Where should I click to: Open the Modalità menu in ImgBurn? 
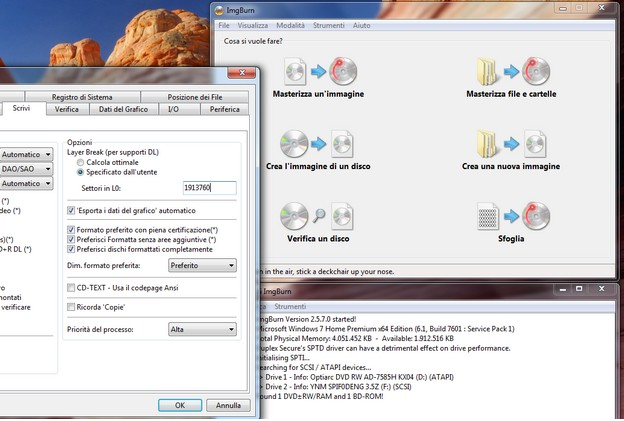click(x=291, y=25)
